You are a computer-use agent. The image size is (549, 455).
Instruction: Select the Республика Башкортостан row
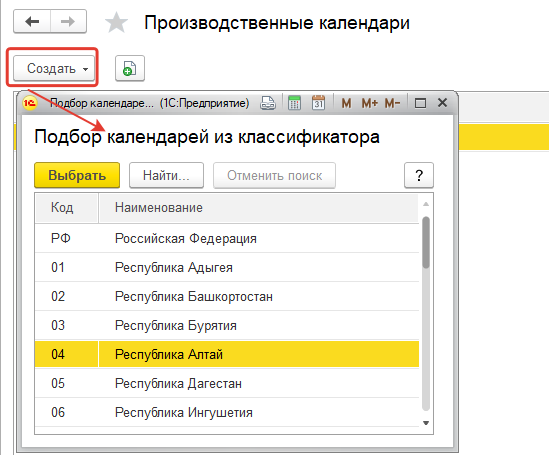(x=227, y=296)
